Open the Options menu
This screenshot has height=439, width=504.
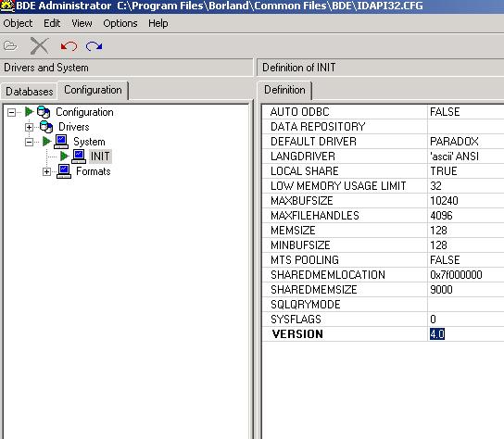tap(120, 23)
